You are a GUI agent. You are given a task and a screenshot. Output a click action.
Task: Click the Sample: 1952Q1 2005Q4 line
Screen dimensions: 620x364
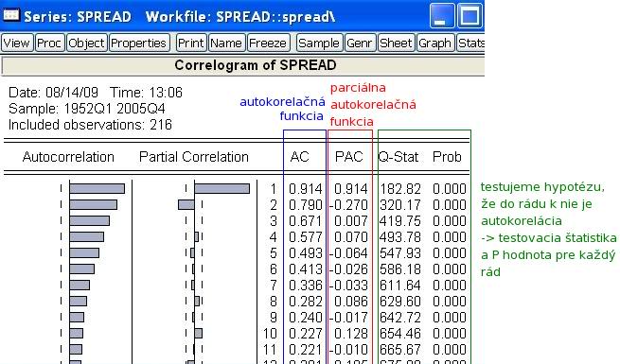pos(87,109)
